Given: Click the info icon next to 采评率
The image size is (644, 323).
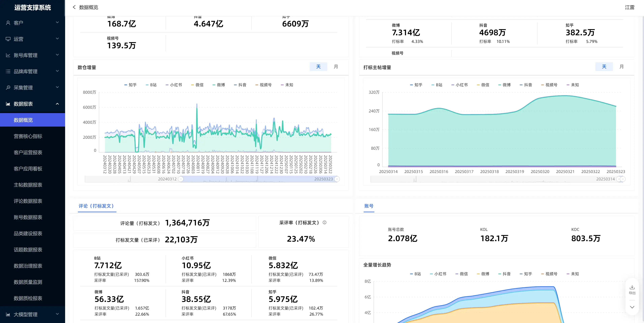Looking at the screenshot, I should pos(325,222).
